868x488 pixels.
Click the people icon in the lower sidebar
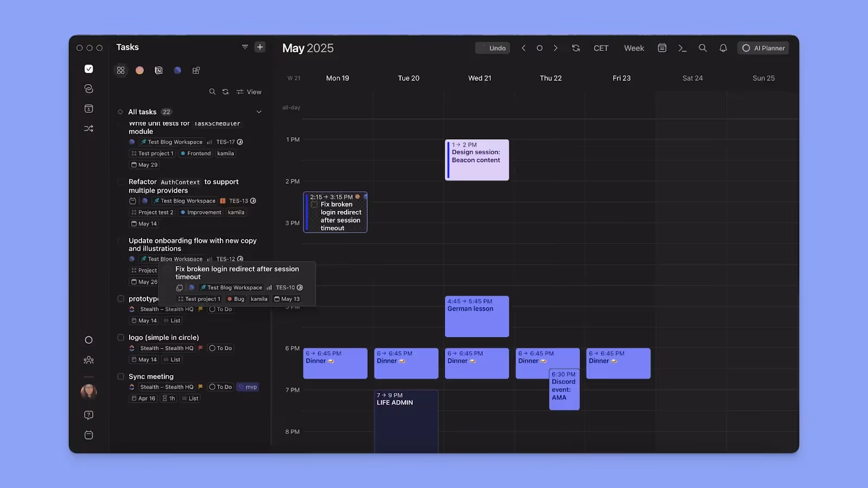coord(88,359)
